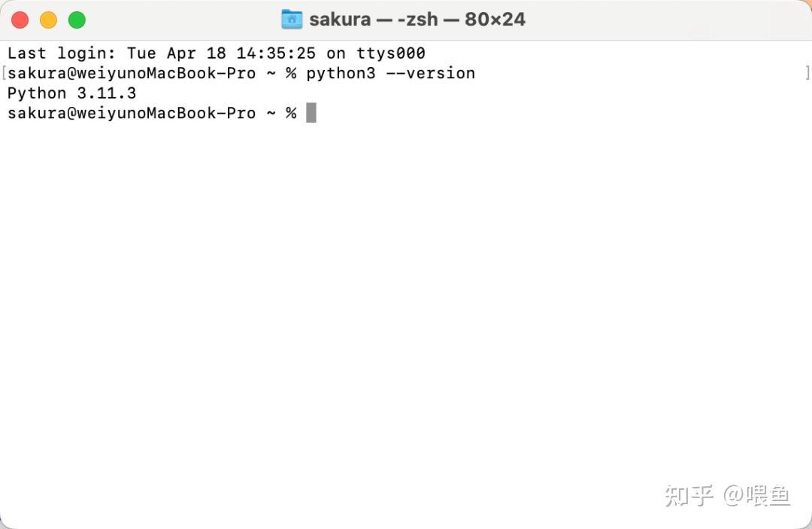The image size is (812, 529).
Task: Click the left bracket mark before first prompt
Action: click(x=4, y=73)
